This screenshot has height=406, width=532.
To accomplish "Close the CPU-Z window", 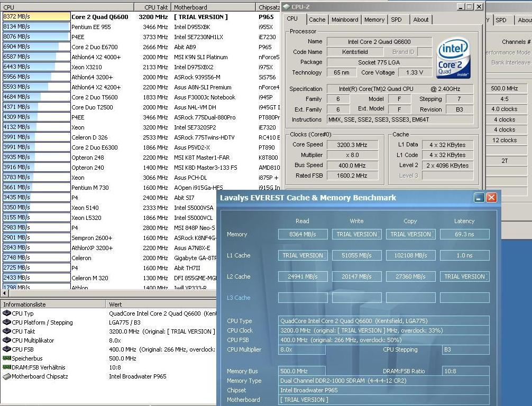I will tap(479, 7).
